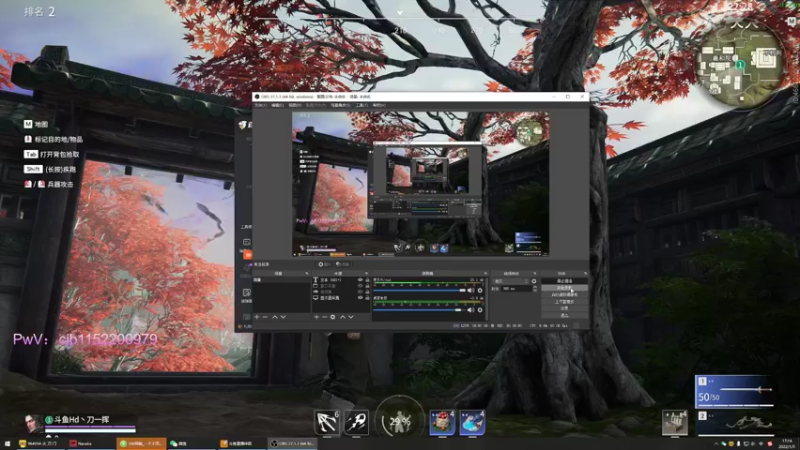Image resolution: width=800 pixels, height=450 pixels.
Task: Open Windows Start button on taskbar
Action: (7, 444)
